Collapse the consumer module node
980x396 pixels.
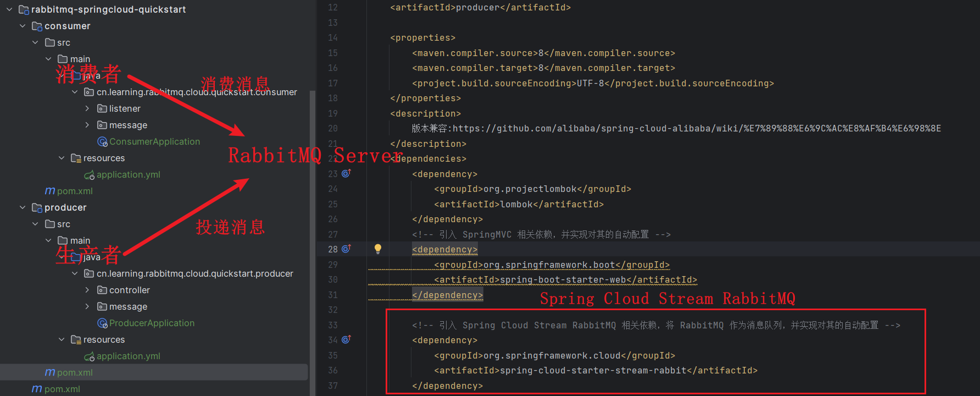(x=23, y=26)
